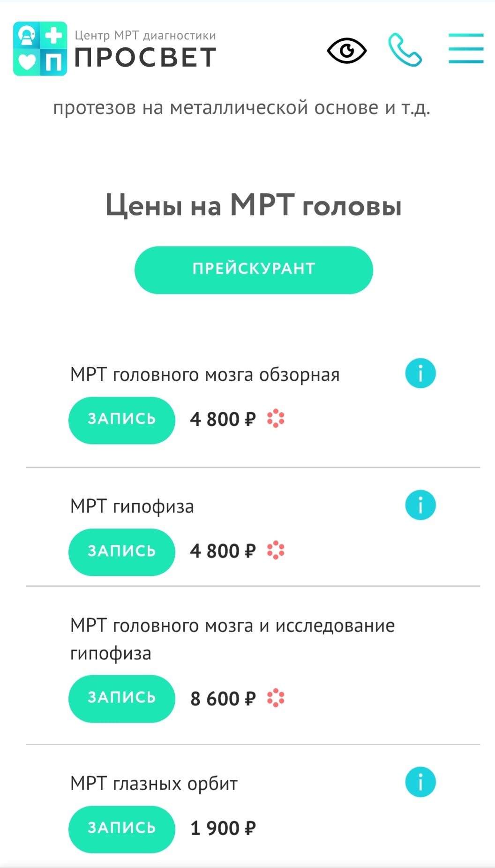Open the Прейскурант price list
Screen dimensions: 495x868
pyautogui.click(x=254, y=270)
